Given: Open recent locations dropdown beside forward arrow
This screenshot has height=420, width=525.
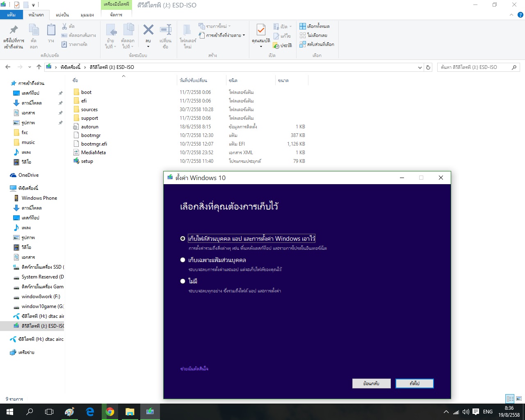Looking at the screenshot, I should tap(30, 67).
